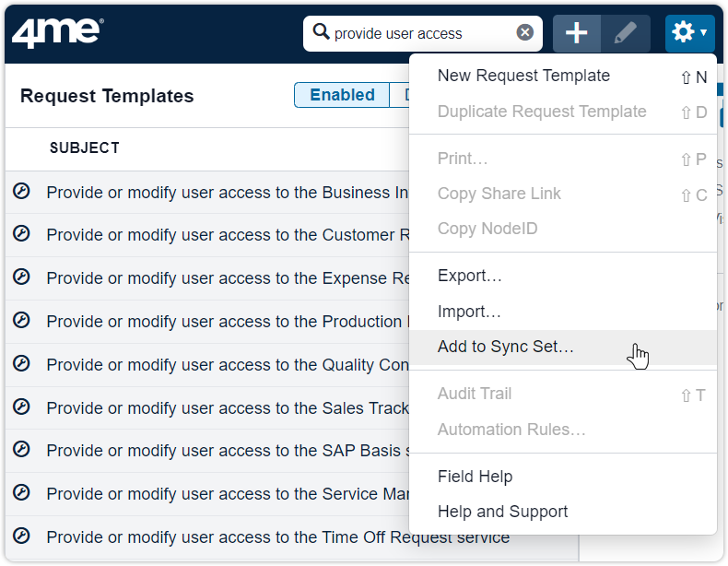Click the template icon of Service Mar… row
This screenshot has width=728, height=566.
coord(21,492)
